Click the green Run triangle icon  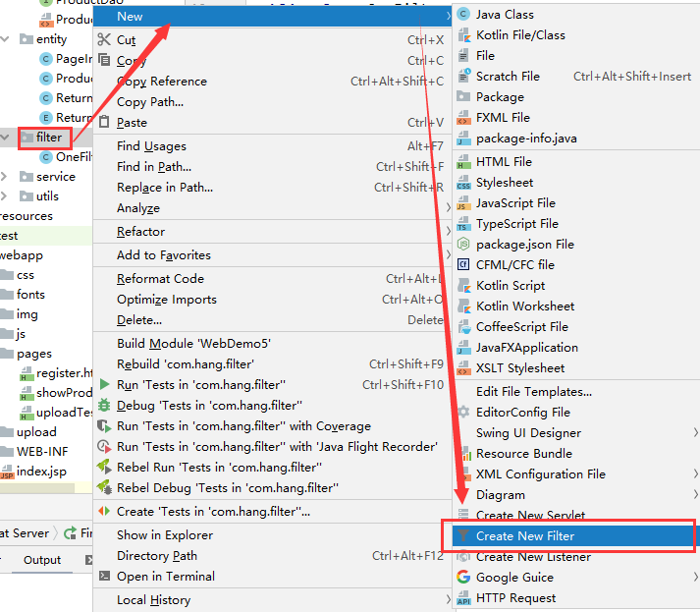tap(104, 384)
